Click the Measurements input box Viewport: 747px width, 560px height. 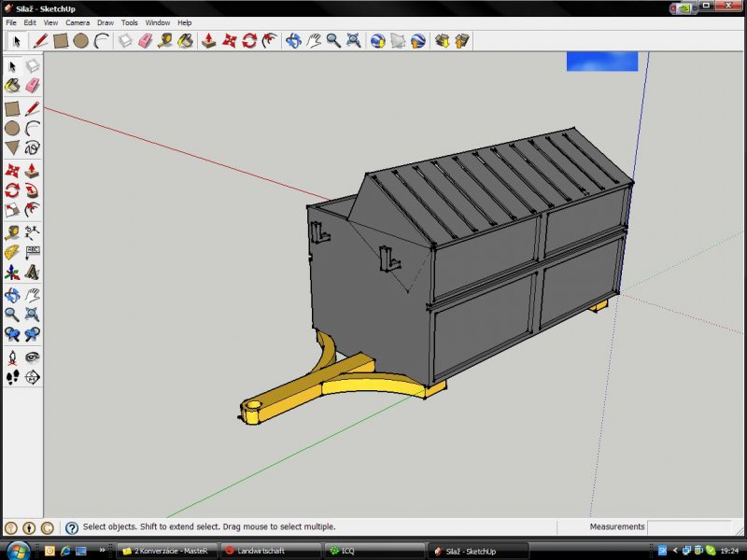pos(688,527)
